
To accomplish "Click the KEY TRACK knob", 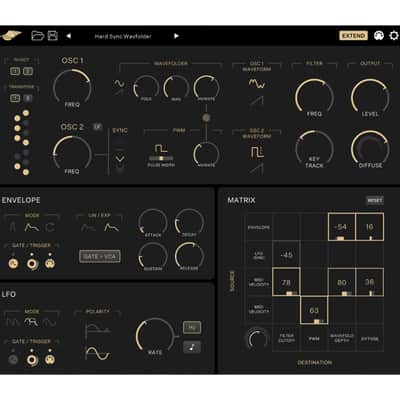I will (x=314, y=149).
